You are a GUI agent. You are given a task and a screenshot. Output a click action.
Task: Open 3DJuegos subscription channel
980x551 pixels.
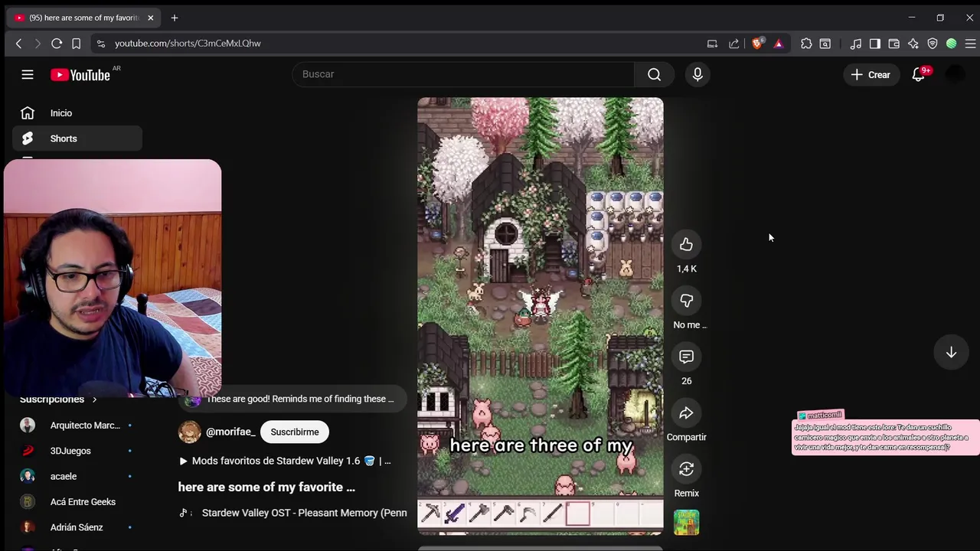click(77, 451)
